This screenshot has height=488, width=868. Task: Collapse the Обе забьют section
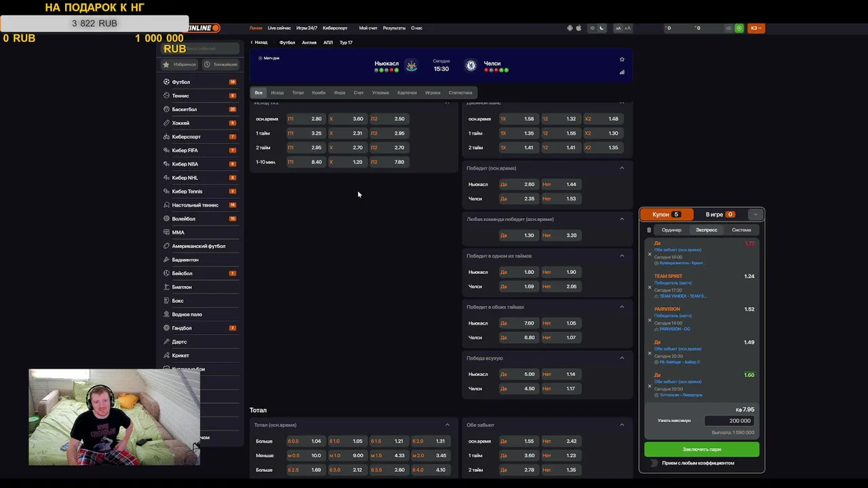pos(622,425)
